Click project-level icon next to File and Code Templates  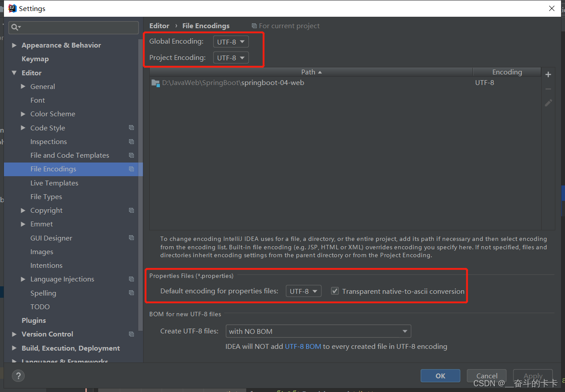pyautogui.click(x=131, y=155)
